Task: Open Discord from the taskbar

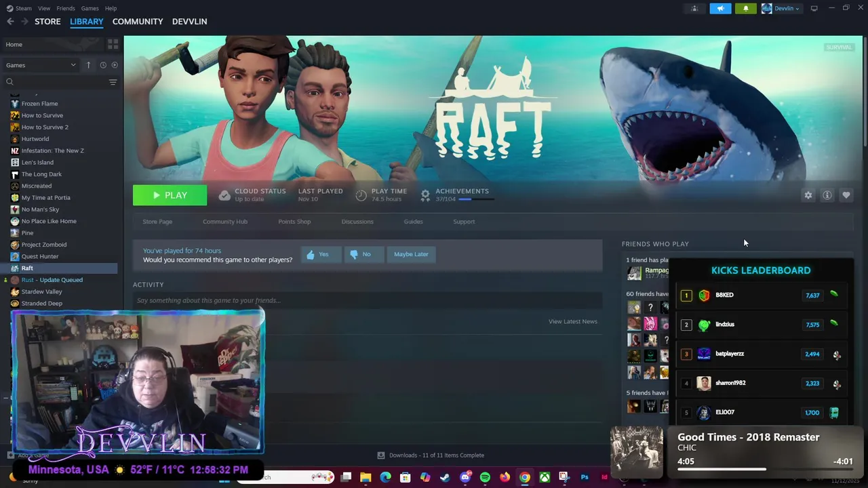Action: (x=465, y=477)
